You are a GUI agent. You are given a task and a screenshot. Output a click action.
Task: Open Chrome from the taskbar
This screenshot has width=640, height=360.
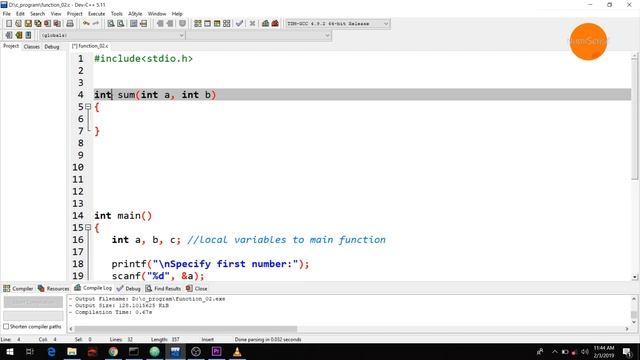click(113, 352)
